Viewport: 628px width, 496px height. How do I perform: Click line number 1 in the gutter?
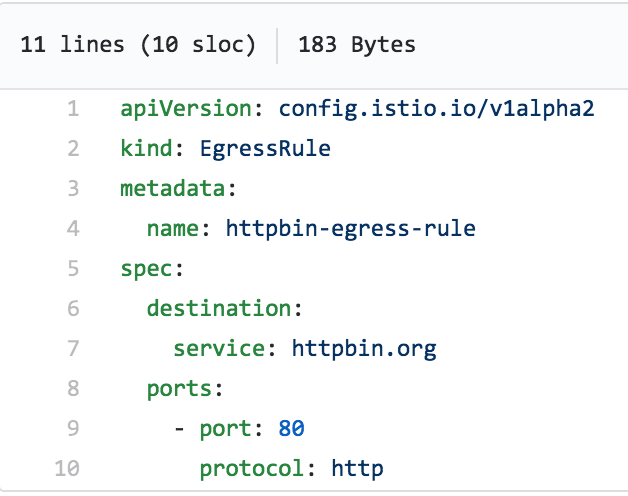pos(72,109)
